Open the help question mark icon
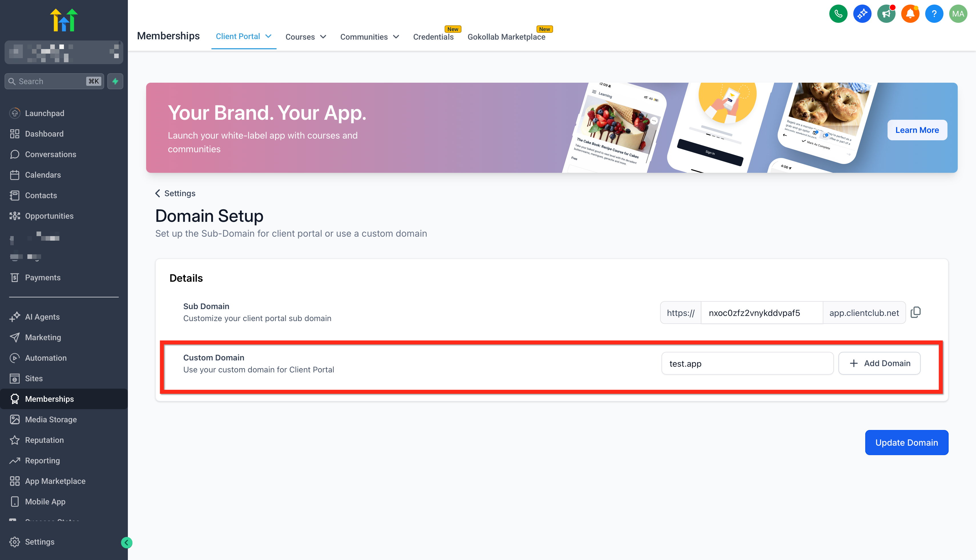Screen dimensions: 976x560 (x=934, y=13)
